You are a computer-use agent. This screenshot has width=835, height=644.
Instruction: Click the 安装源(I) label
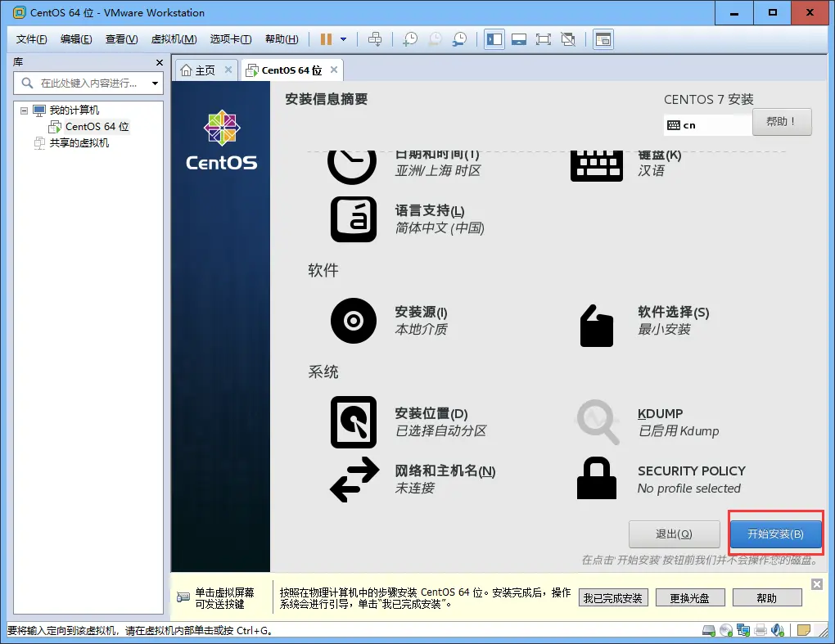[422, 312]
